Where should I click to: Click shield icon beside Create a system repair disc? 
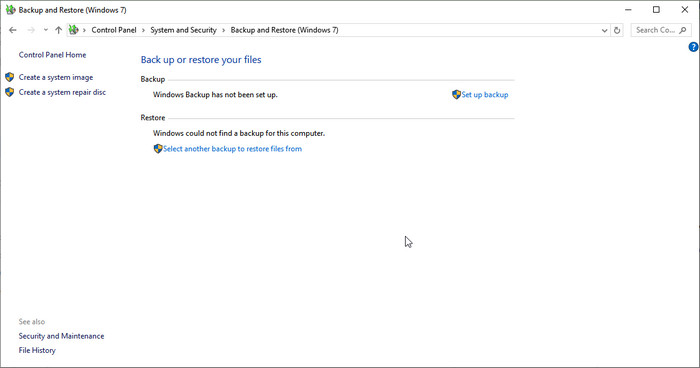tap(9, 92)
